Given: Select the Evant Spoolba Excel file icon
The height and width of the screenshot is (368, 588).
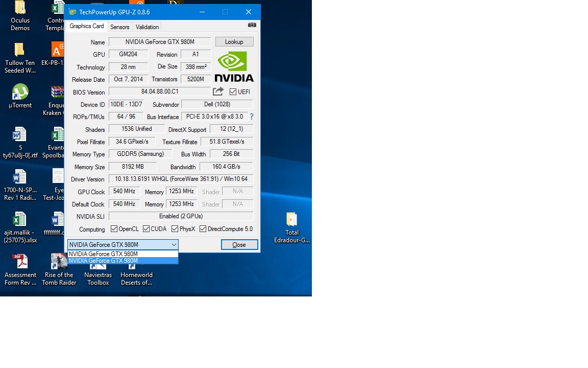Looking at the screenshot, I should point(57,134).
